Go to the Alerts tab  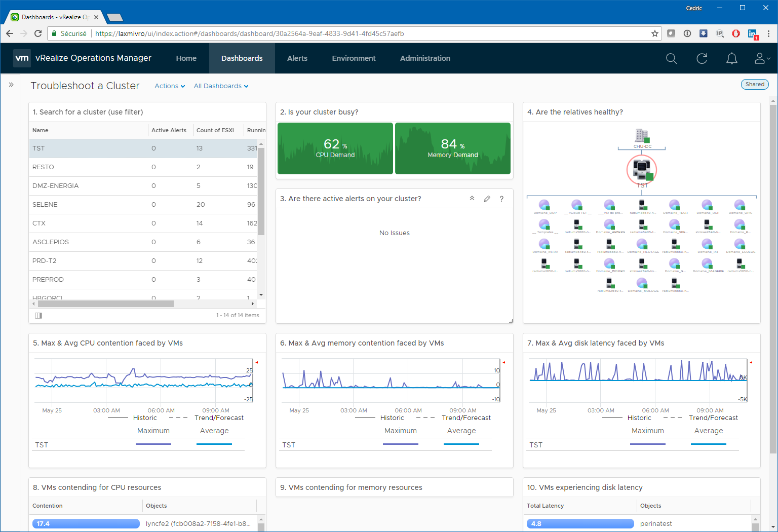(x=297, y=58)
